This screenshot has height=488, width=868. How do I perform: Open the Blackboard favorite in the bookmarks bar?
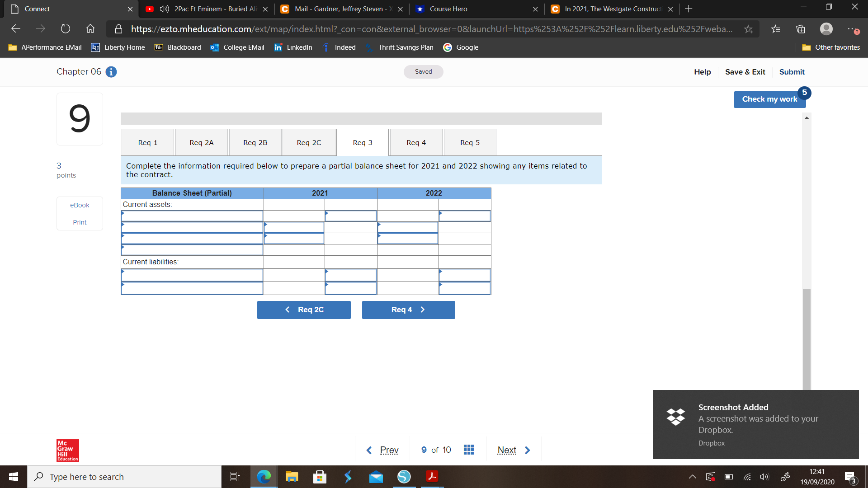177,47
